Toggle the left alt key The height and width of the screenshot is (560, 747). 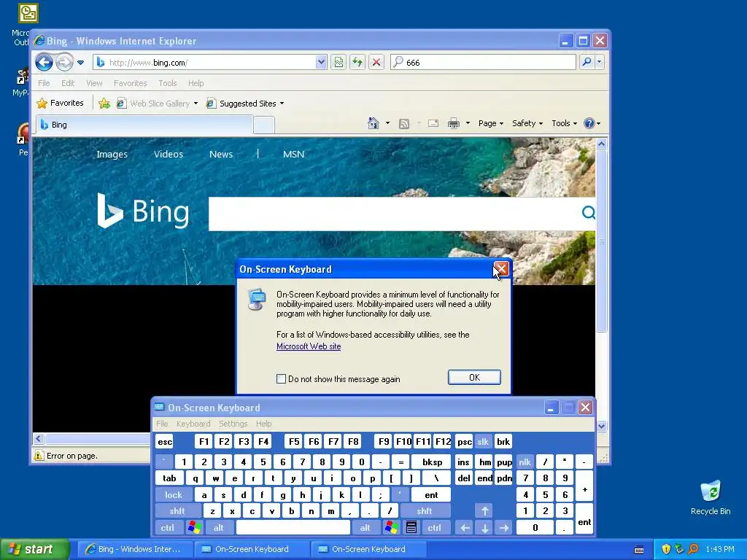coord(219,528)
